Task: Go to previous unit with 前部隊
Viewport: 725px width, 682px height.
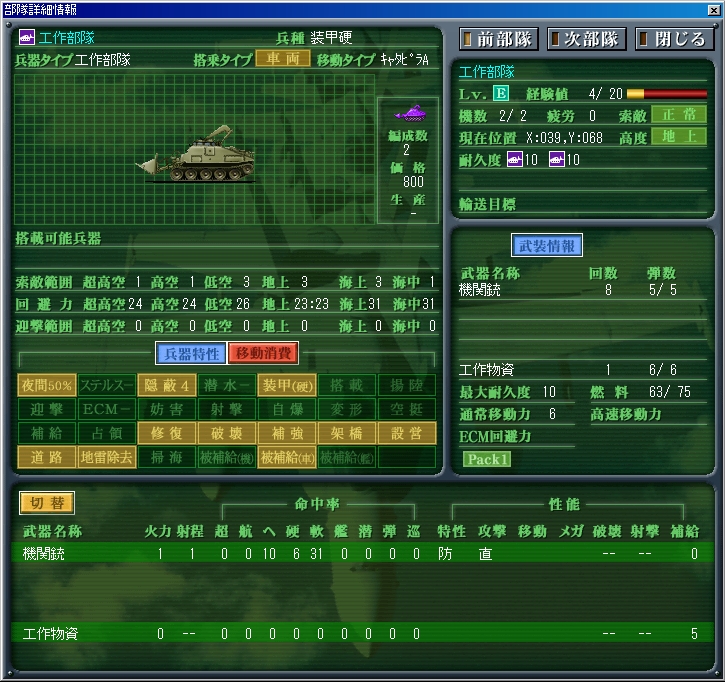Action: point(499,39)
